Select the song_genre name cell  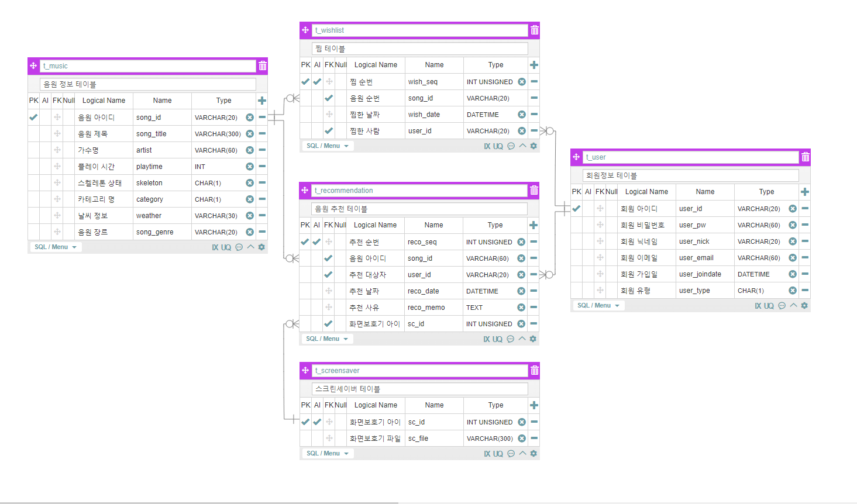(162, 232)
